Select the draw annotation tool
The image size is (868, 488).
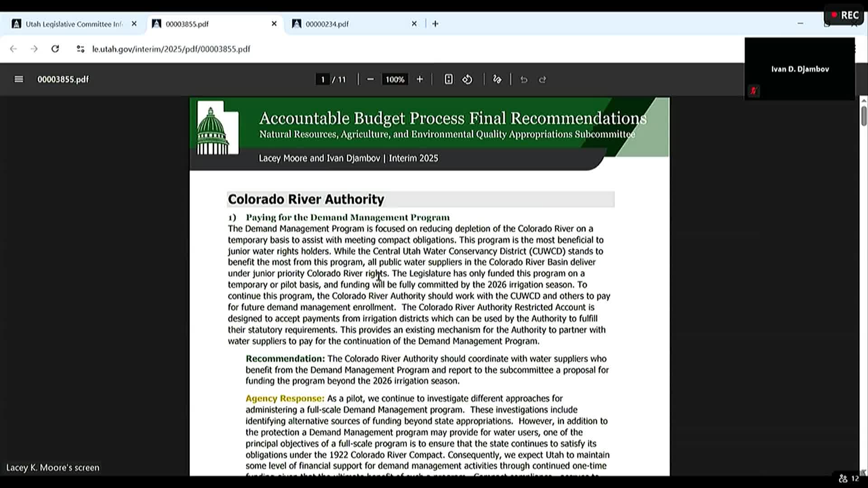(497, 80)
